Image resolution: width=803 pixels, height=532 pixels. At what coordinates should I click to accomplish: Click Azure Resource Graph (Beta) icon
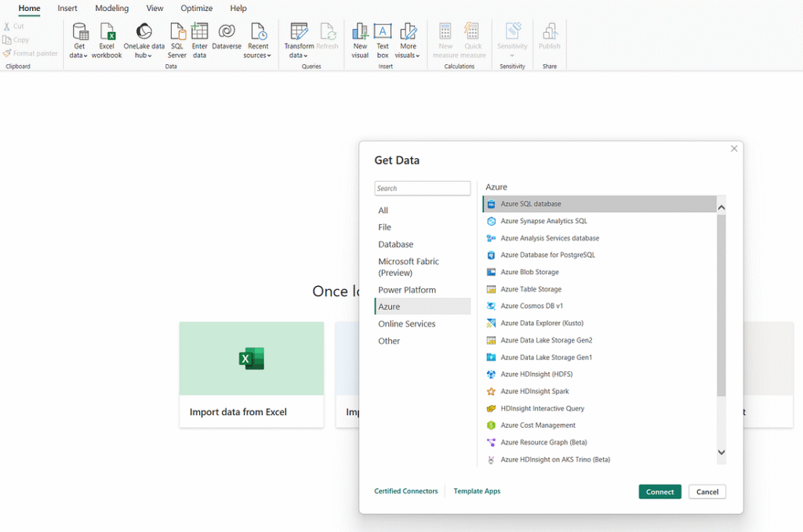(491, 443)
